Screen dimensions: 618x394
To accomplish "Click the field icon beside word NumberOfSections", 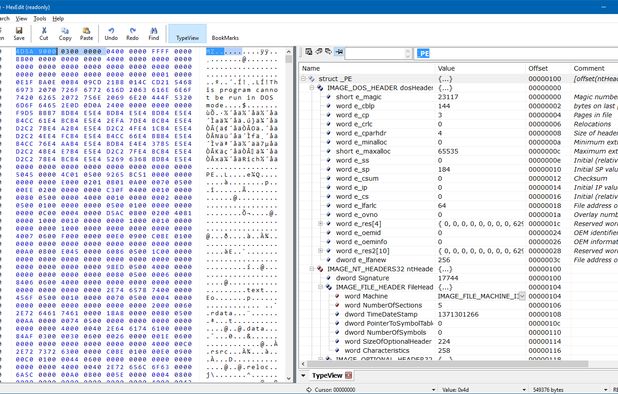I will coord(337,305).
